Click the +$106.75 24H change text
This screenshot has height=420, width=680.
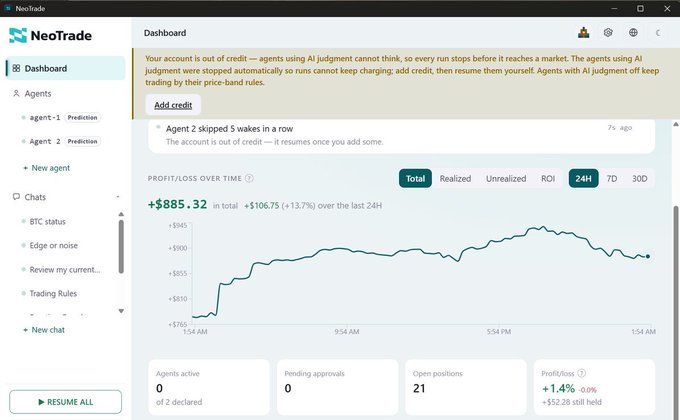[x=262, y=206]
